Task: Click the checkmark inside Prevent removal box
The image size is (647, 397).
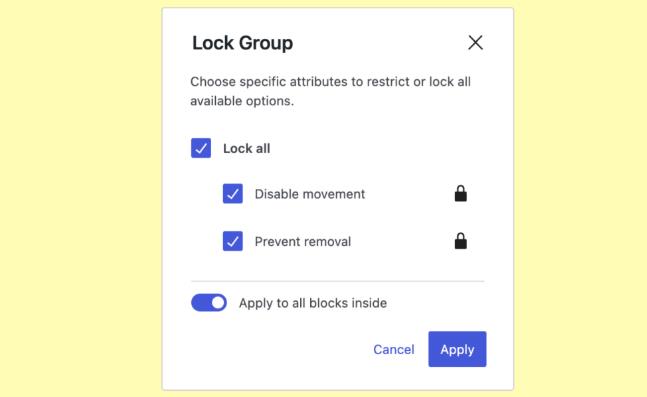Action: (233, 241)
